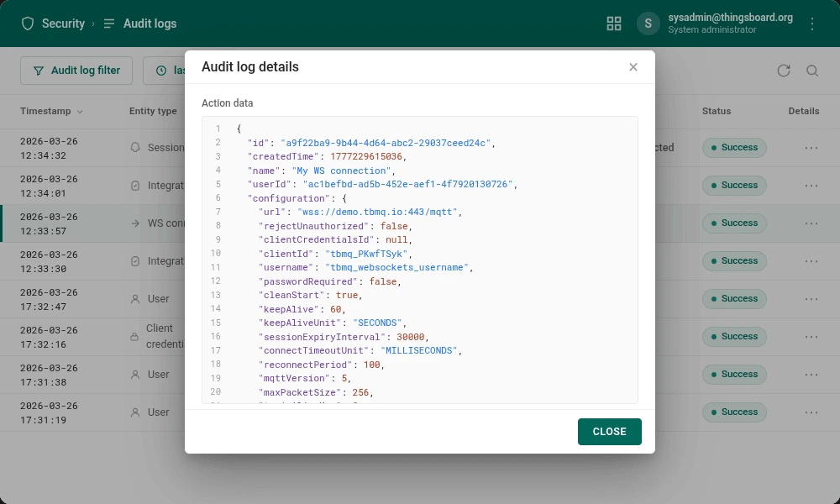Sort by Timestamp column arrow
This screenshot has width=840, height=504.
[x=80, y=112]
